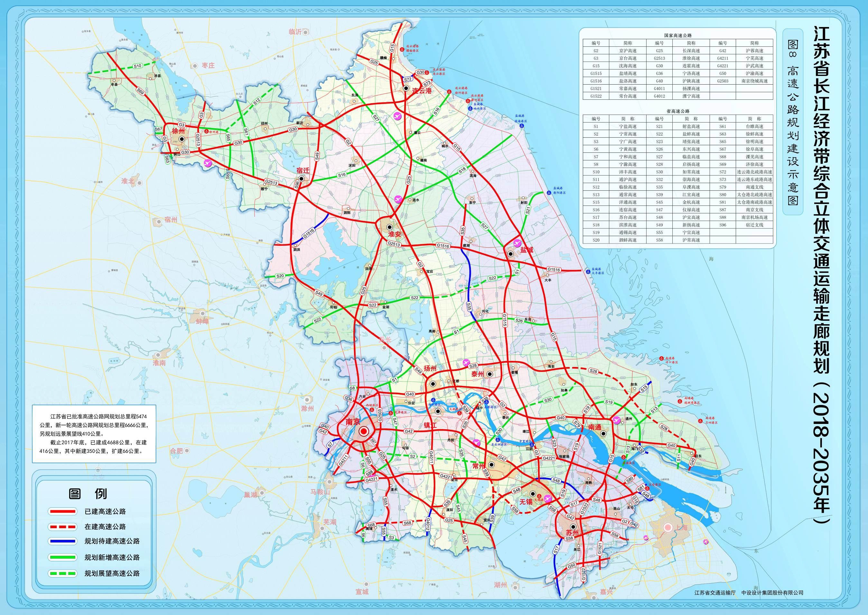868x615 pixels.
Task: Click the G50 road label south of Suzhou
Action: pyautogui.click(x=572, y=566)
